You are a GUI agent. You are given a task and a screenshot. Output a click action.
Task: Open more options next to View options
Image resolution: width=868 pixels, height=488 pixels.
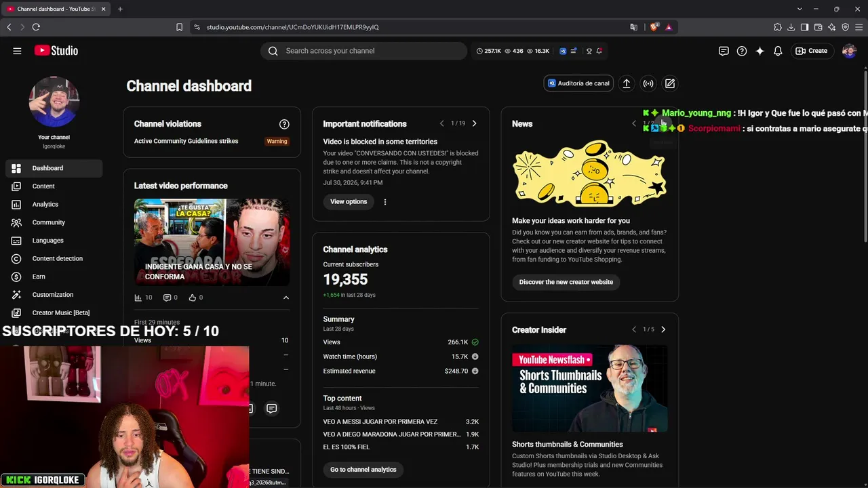[x=385, y=202]
